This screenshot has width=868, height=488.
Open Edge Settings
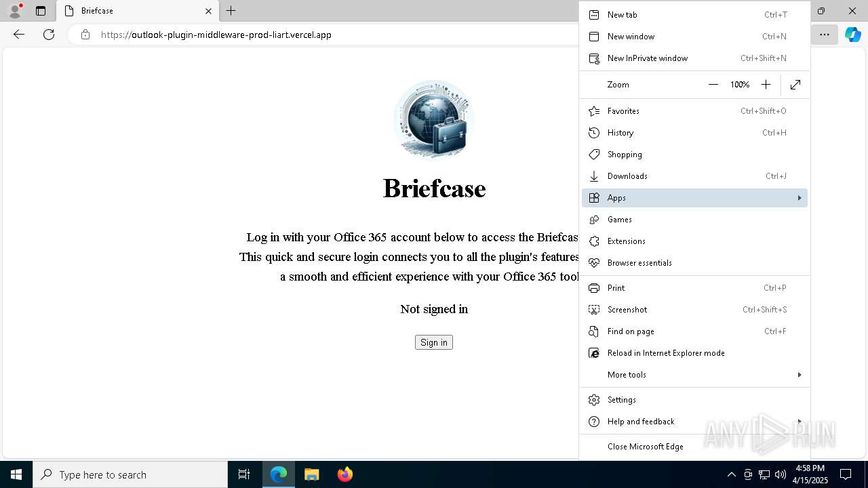(694, 400)
